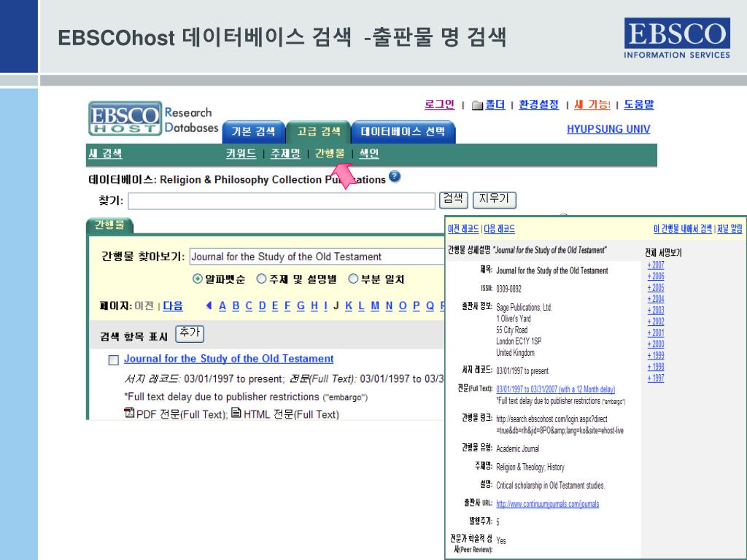Expand the 2003 issue list
This screenshot has height=560, width=747.
(656, 310)
